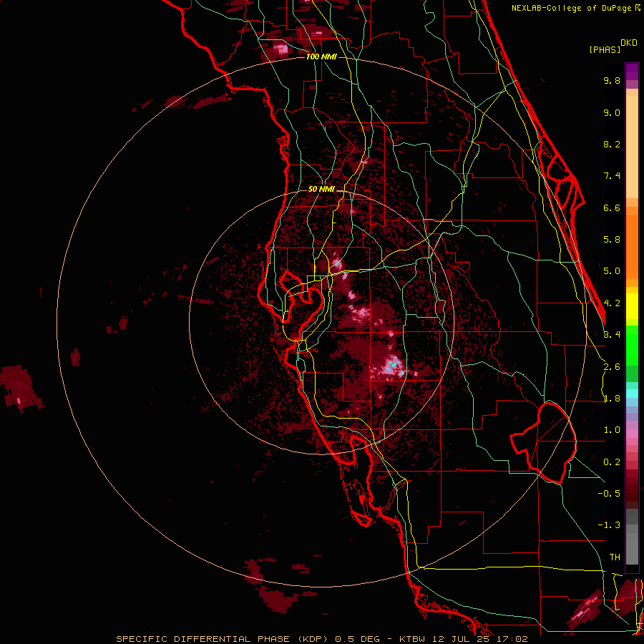
Task: Click the NEXLAB-College of DuPage label
Action: (572, 8)
